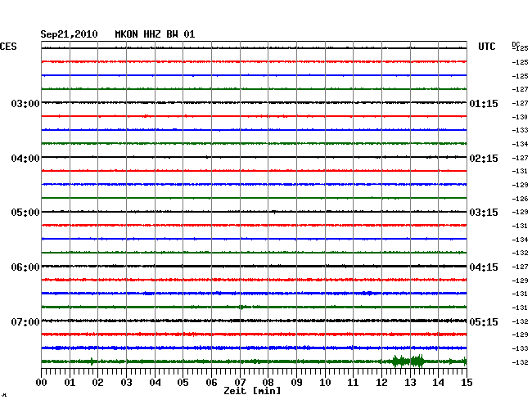Screen dimensions: 532x404
Task: Select the 04:00 local time label
Action: click(25, 159)
